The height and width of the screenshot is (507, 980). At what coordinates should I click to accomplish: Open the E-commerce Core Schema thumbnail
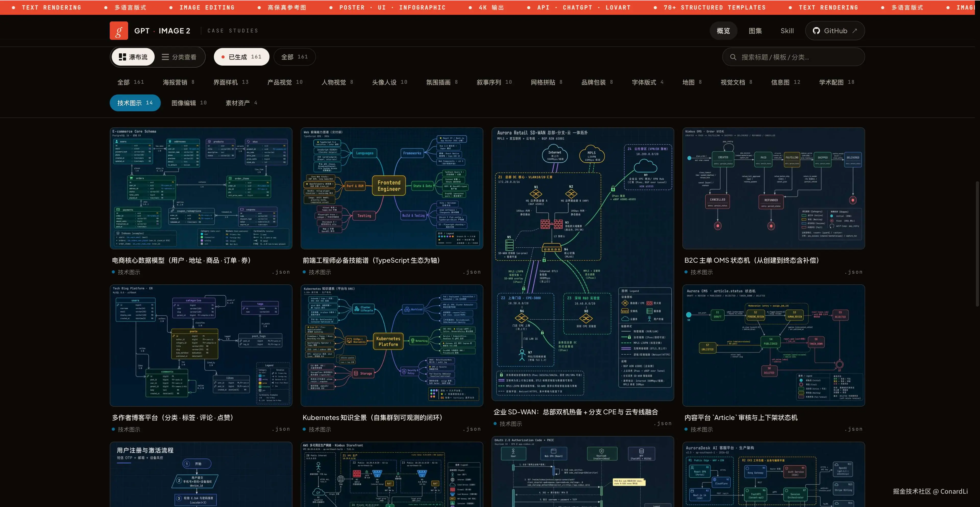coord(201,188)
